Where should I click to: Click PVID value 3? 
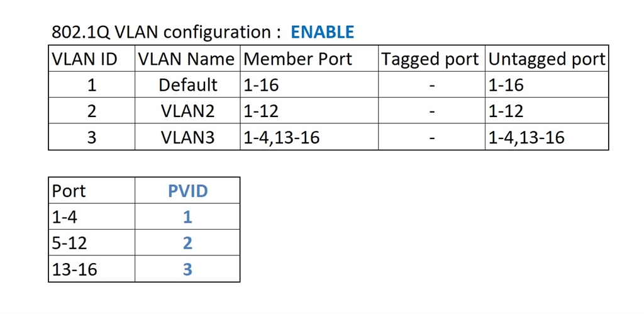click(187, 269)
